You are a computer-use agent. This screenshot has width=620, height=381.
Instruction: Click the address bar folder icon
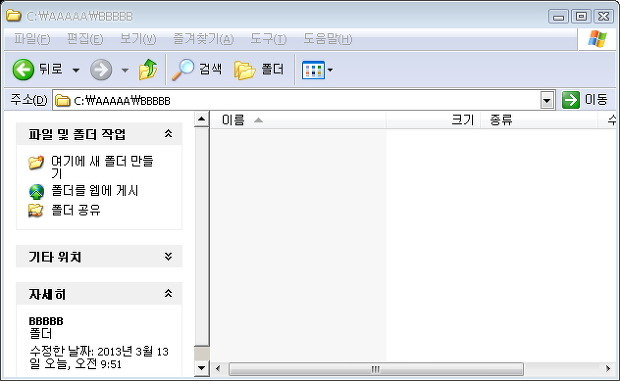62,100
